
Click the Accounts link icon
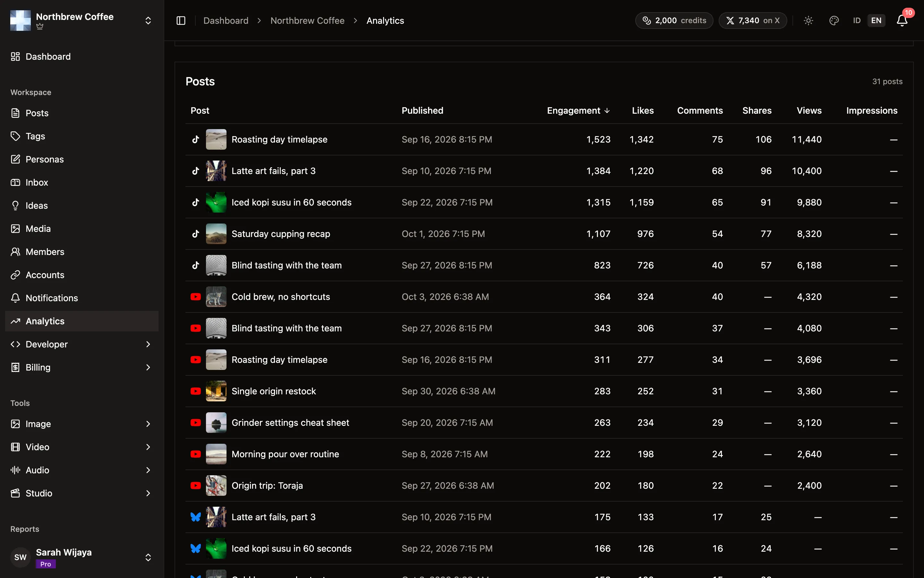pos(15,275)
